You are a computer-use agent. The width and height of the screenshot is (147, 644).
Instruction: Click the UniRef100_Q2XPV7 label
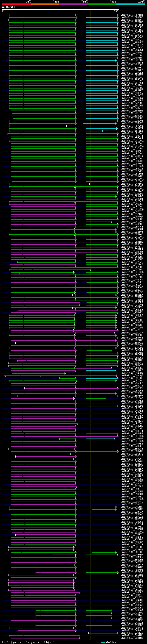click(132, 75)
